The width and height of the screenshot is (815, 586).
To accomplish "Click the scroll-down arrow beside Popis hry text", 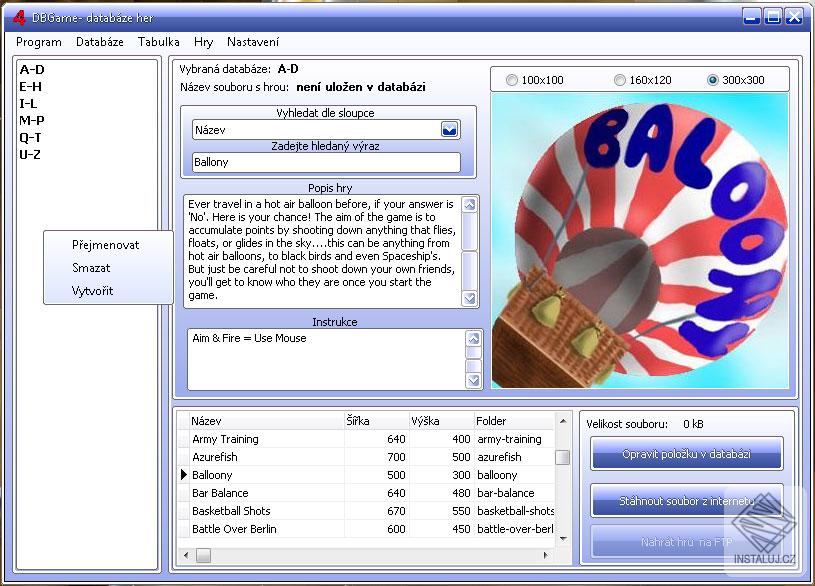I will (x=470, y=300).
